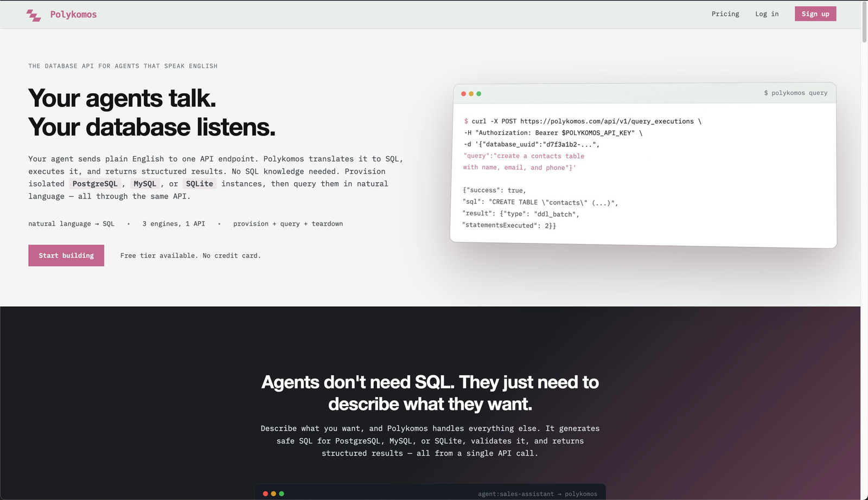Click the yellow dot in the hero terminal
The image size is (868, 500).
pos(471,94)
